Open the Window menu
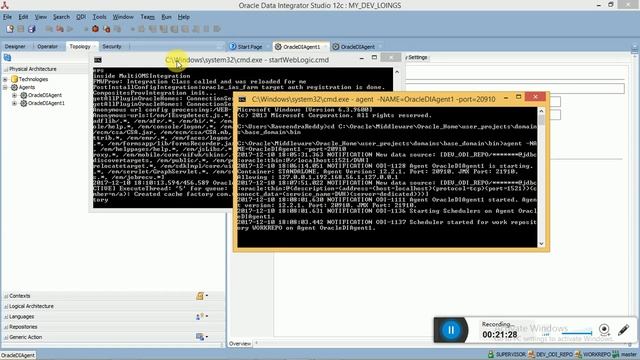The height and width of the screenshot is (360, 640). [123, 17]
